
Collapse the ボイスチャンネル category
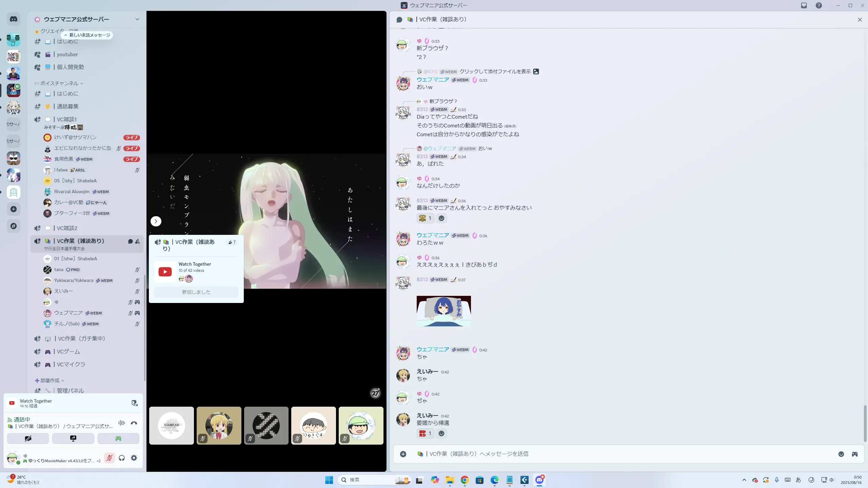click(60, 83)
